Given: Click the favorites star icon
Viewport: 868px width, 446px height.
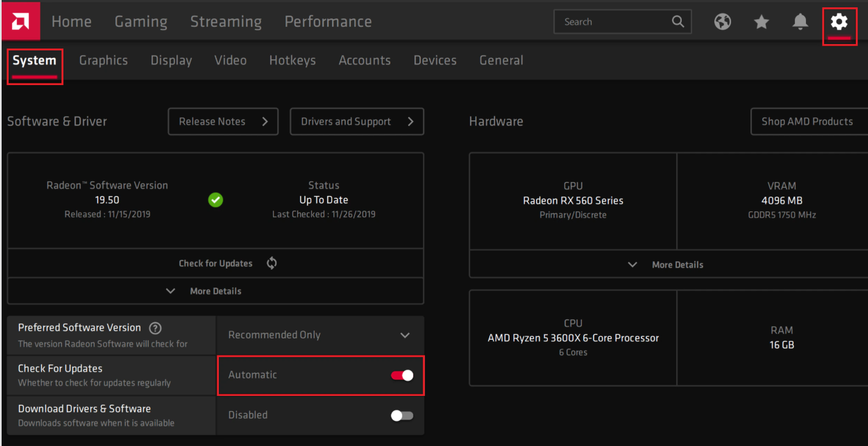Looking at the screenshot, I should click(761, 22).
